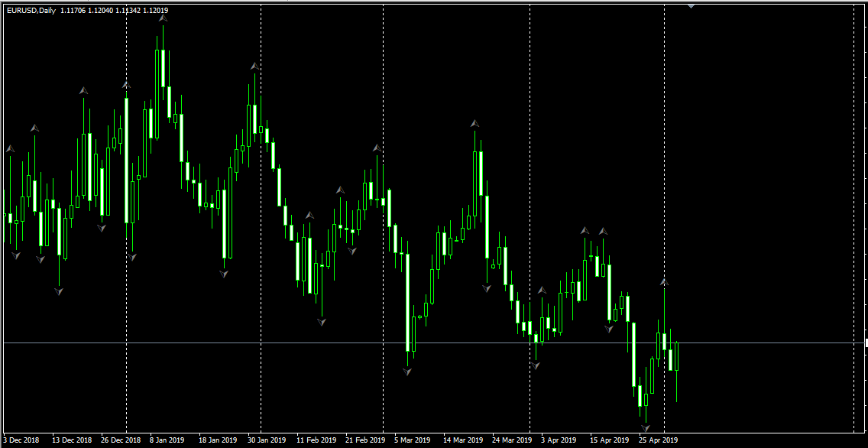Click the low price value 1.11342

click(x=128, y=11)
